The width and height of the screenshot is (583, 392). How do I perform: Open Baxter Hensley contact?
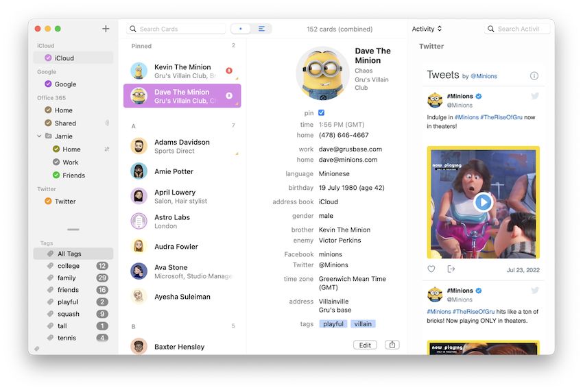182,347
